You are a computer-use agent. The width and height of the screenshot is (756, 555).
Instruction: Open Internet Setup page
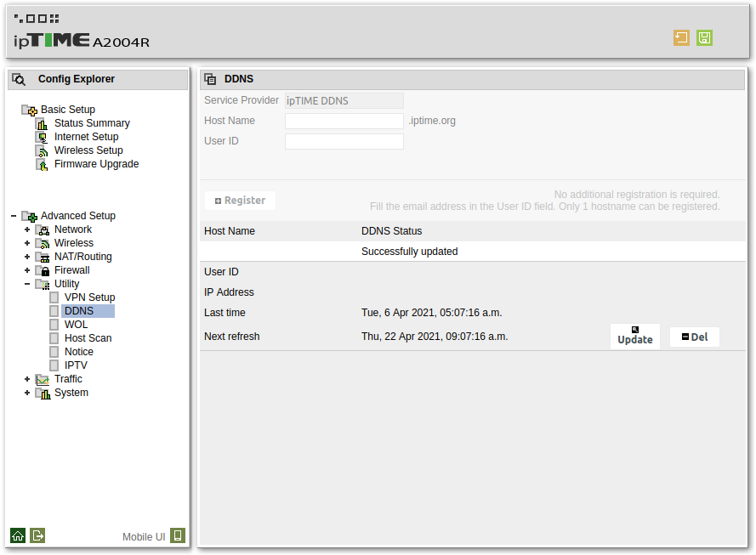(x=86, y=137)
